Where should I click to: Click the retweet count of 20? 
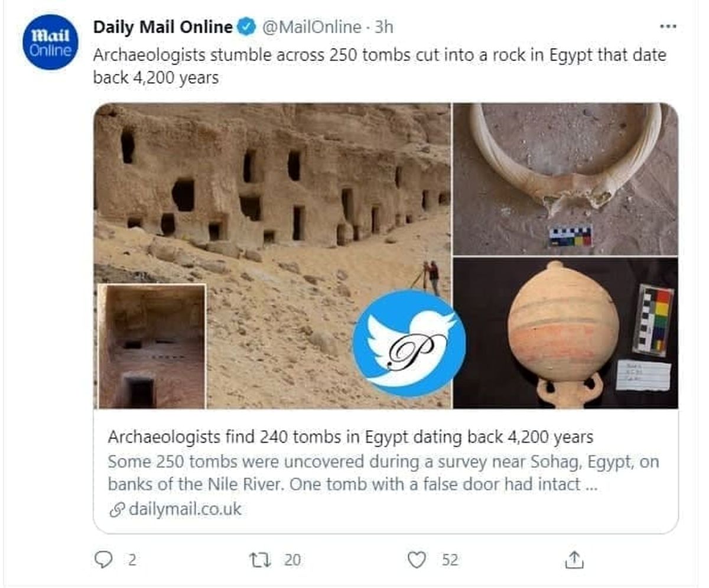click(x=292, y=560)
